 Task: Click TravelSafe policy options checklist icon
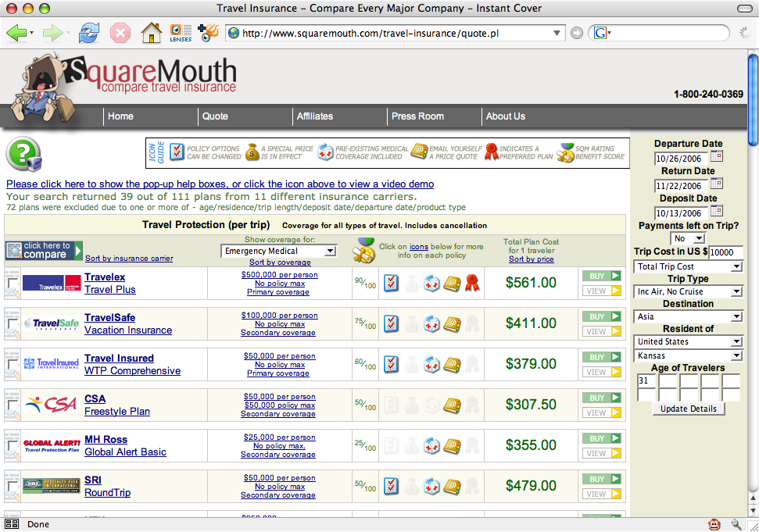[x=391, y=323]
